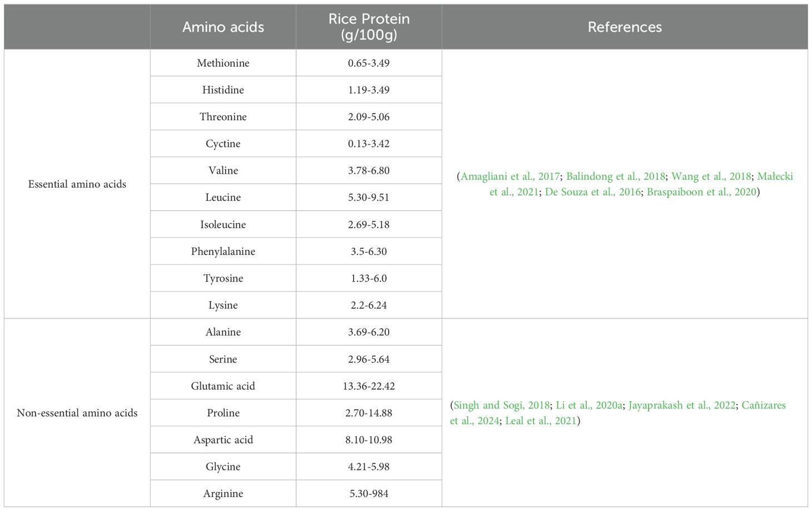Select the 13.36-22.42 value cell
This screenshot has height=511, width=812.
coord(369,386)
